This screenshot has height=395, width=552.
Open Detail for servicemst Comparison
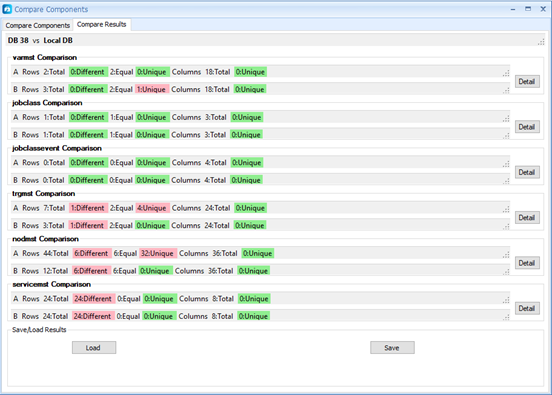pyautogui.click(x=527, y=308)
